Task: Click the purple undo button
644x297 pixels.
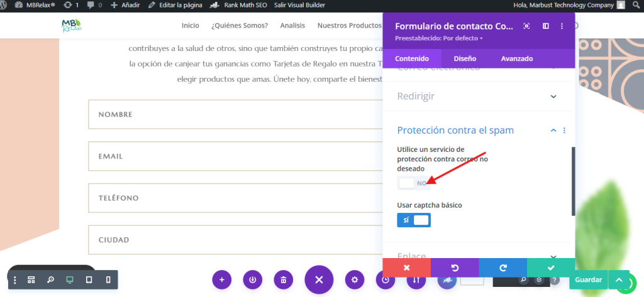Action: (455, 268)
